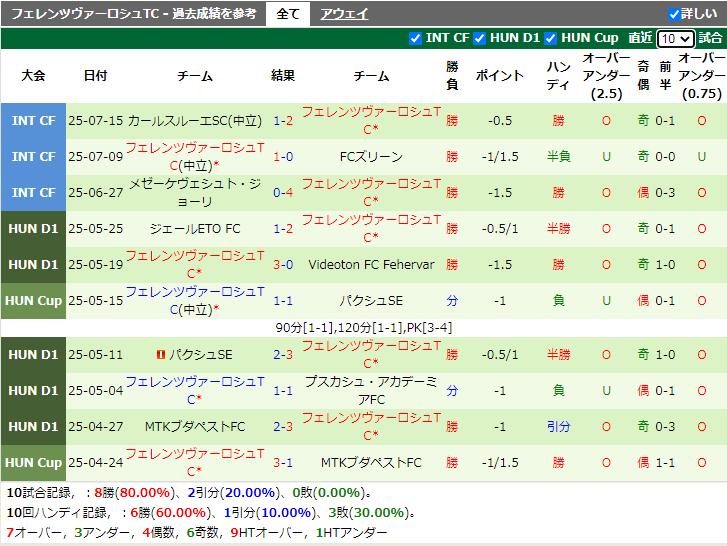Click the フェレンツヴァーロシュTC - 過去成績を参考 title
The image size is (727, 546).
134,14
